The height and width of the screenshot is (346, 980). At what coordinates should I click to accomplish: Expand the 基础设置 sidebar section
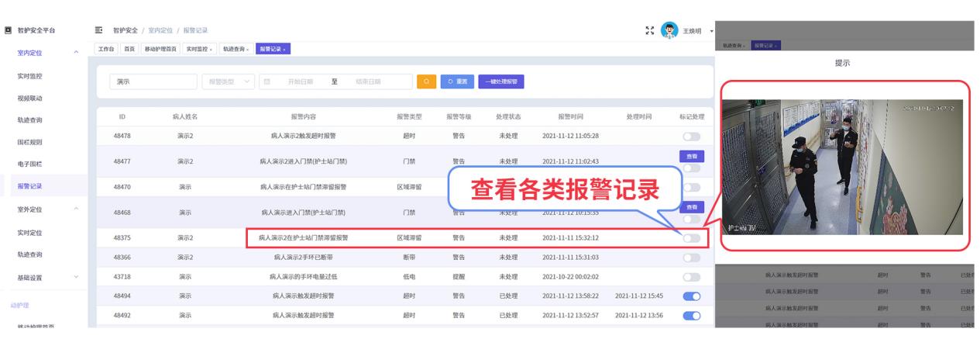tap(76, 277)
